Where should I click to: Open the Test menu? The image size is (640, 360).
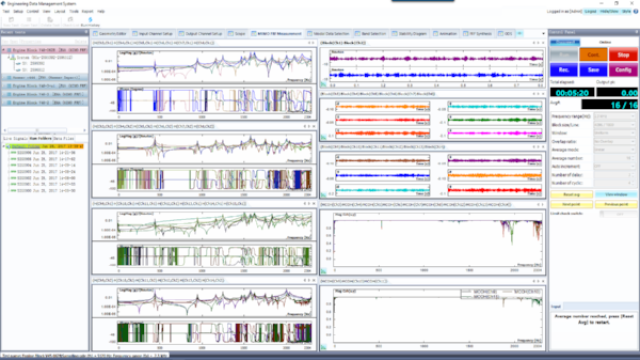tap(6, 11)
